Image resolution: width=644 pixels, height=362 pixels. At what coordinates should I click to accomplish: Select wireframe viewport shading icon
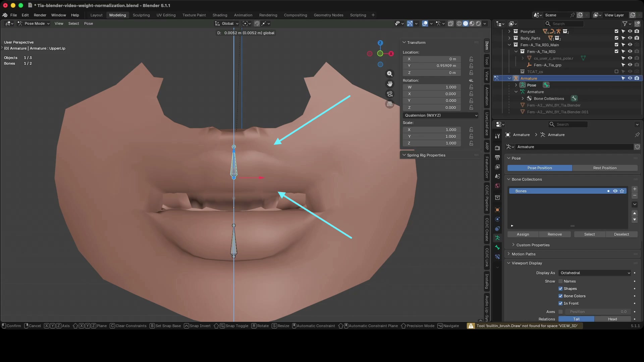pyautogui.click(x=459, y=23)
